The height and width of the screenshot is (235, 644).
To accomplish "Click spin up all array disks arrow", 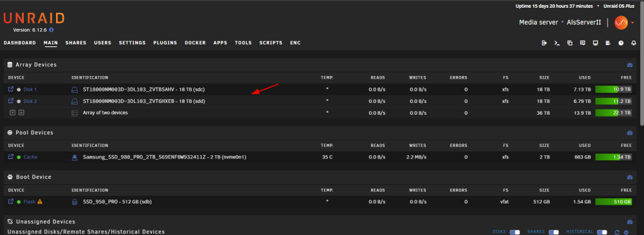I will (x=21, y=113).
